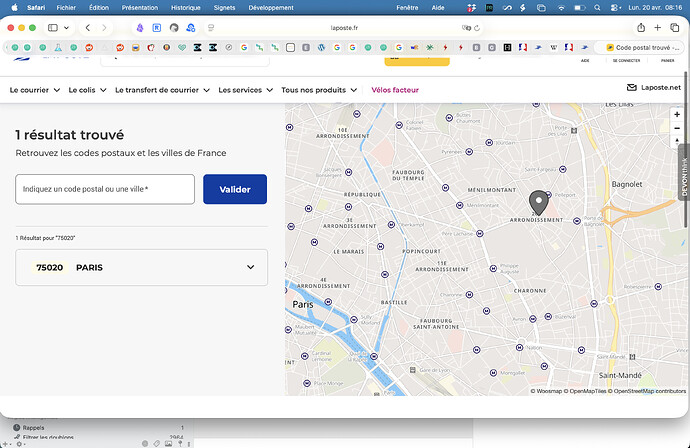Open the Fichier menu
This screenshot has width=690, height=448.
[x=66, y=7]
